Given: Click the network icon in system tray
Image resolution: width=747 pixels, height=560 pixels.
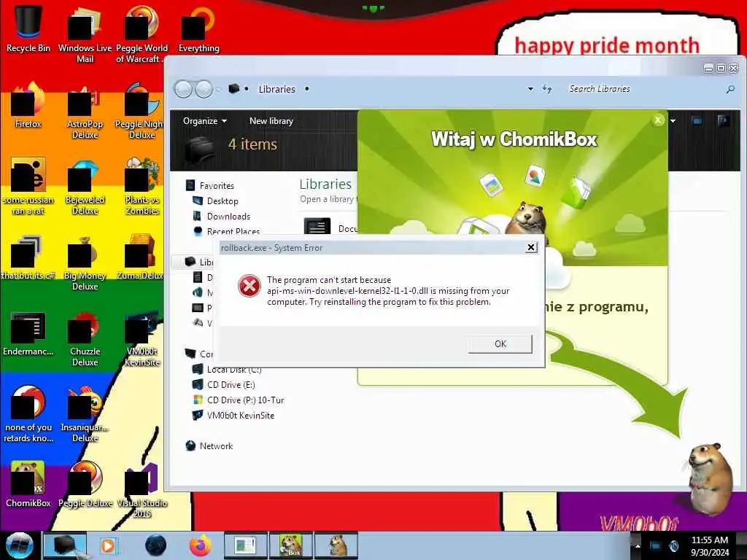Looking at the screenshot, I should [x=656, y=546].
